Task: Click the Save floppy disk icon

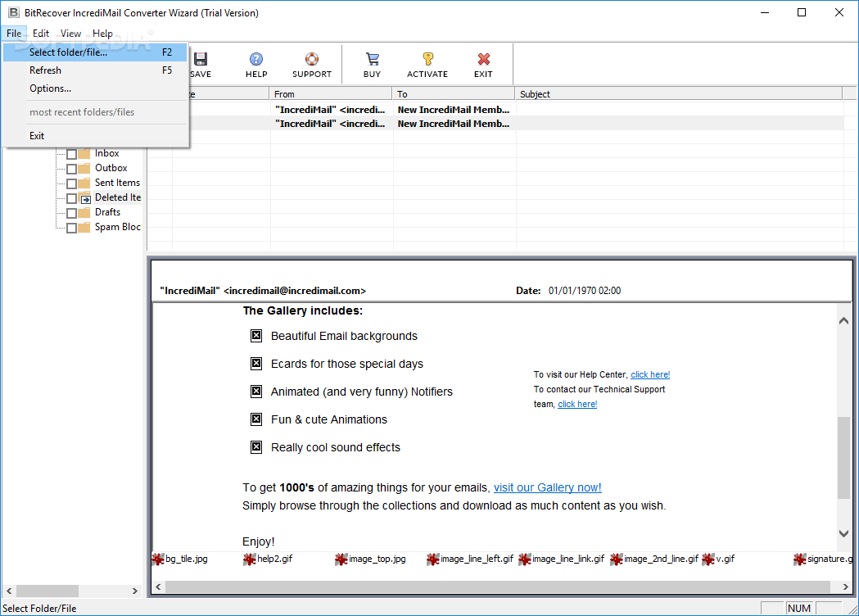Action: [201, 59]
